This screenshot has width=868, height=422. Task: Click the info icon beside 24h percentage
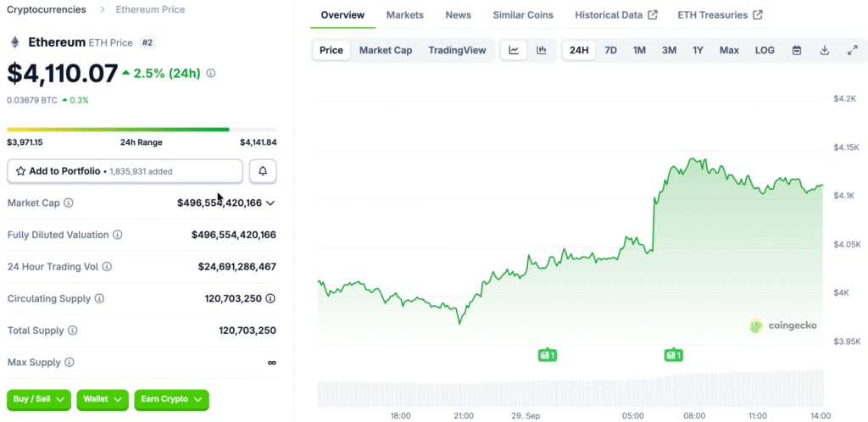pos(211,73)
